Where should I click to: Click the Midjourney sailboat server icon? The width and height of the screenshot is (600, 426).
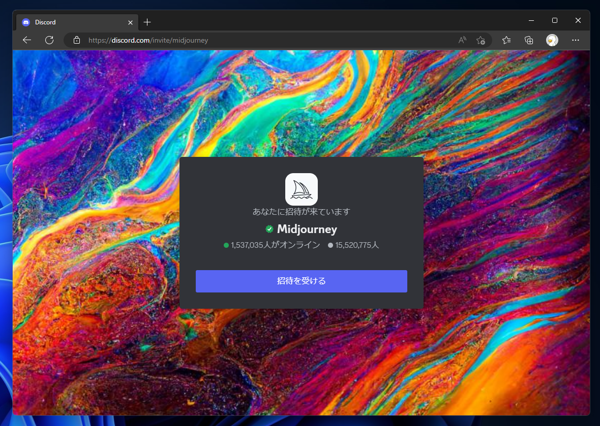click(x=301, y=189)
